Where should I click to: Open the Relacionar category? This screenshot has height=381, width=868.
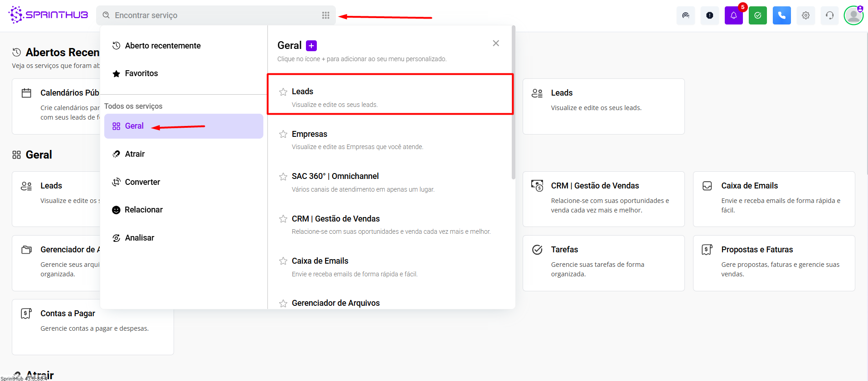[x=143, y=210]
